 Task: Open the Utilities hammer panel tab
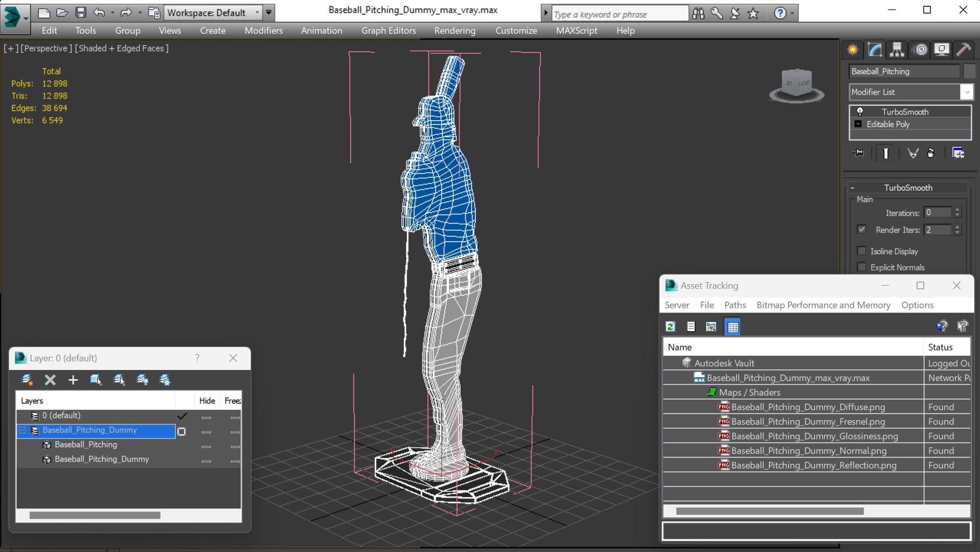pos(964,50)
